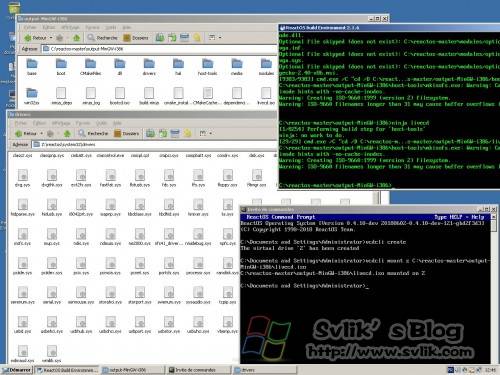Viewport: 500px width, 375px height.
Task: Click Dossiers in drivers window toolbar
Action: 127,133
